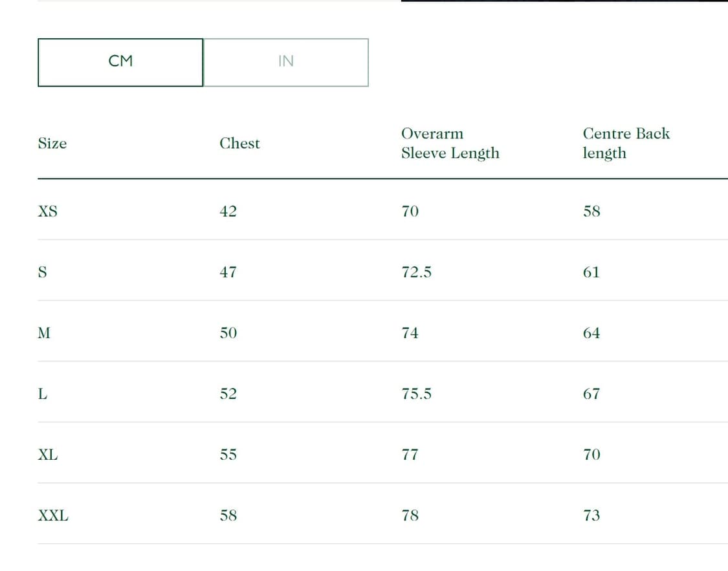Click sleeve length value 75.5

(x=416, y=394)
